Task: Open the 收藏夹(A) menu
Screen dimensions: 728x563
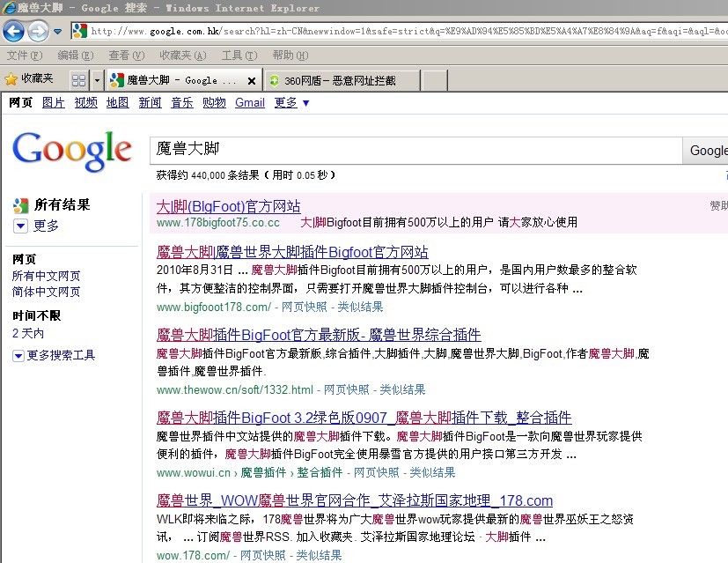Action: (x=183, y=56)
